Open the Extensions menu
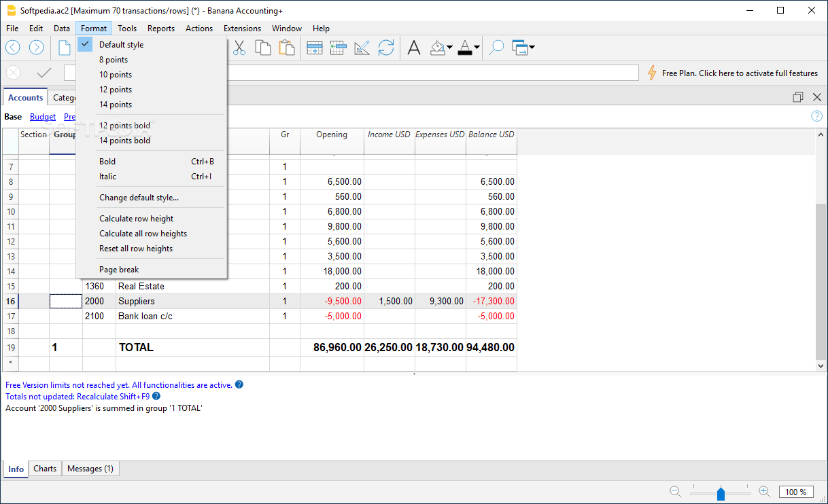The width and height of the screenshot is (828, 504). tap(242, 29)
